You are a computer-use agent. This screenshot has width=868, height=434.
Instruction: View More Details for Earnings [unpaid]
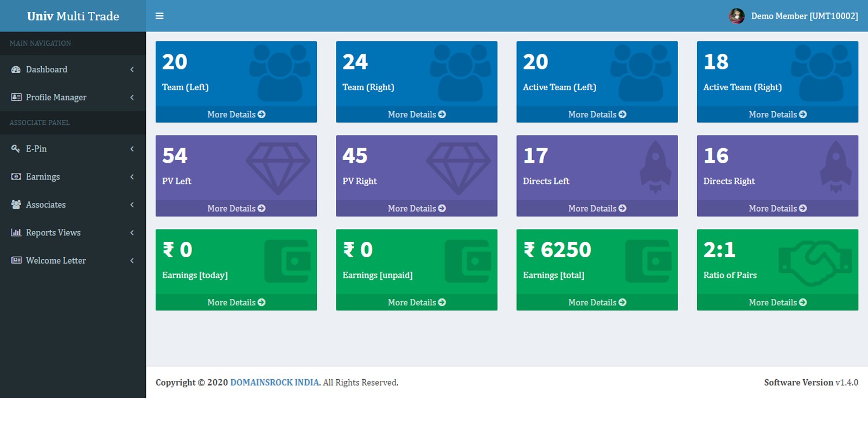[x=417, y=302]
